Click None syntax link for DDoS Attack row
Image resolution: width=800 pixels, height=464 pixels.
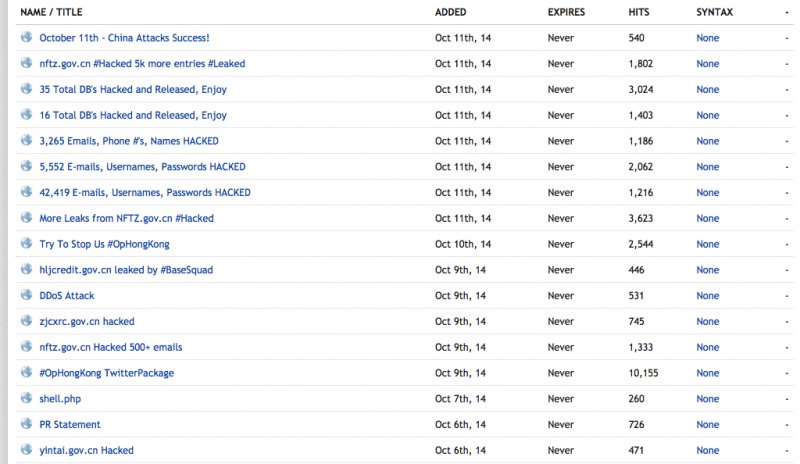[708, 296]
